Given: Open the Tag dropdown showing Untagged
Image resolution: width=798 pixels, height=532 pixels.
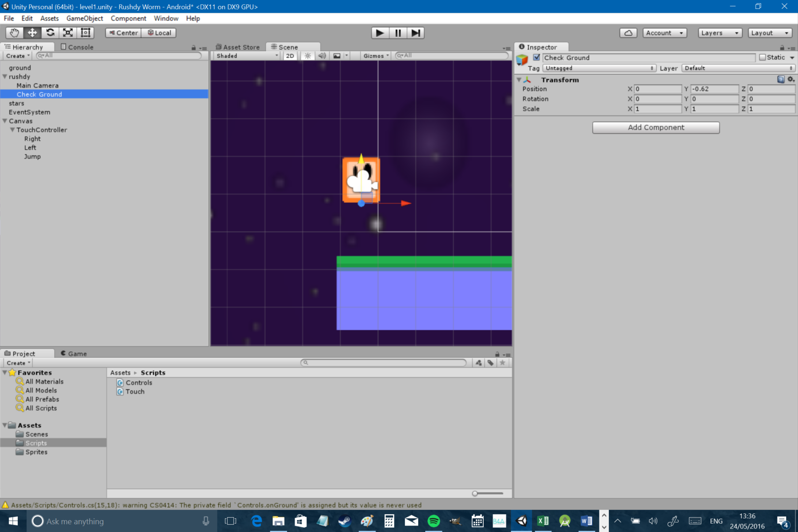Looking at the screenshot, I should [599, 68].
